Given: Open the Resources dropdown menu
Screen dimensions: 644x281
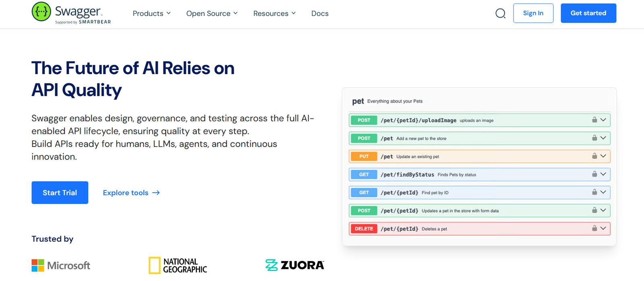Looking at the screenshot, I should (275, 13).
